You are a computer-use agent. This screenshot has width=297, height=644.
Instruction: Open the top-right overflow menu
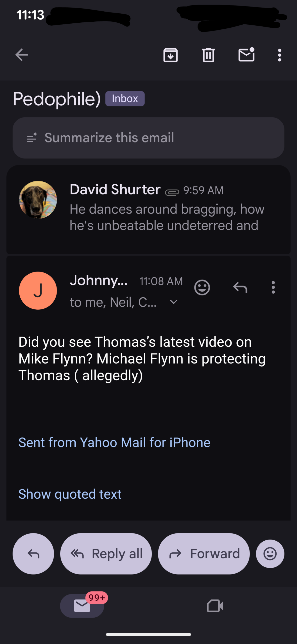(279, 55)
